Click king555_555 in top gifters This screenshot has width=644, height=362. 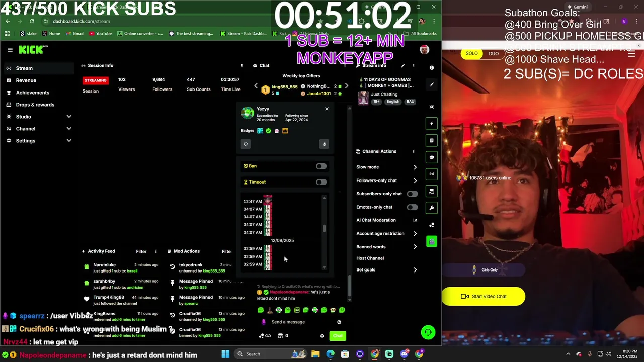coord(284,87)
